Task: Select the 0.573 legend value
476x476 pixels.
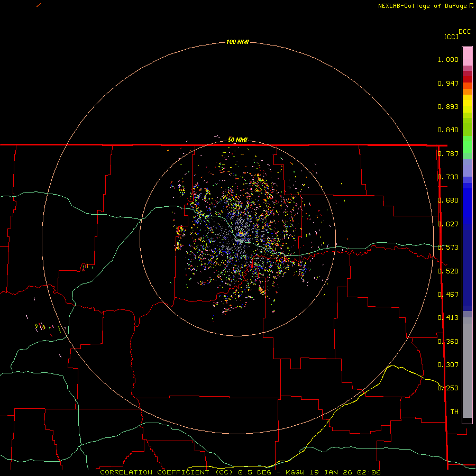Action: [x=448, y=248]
